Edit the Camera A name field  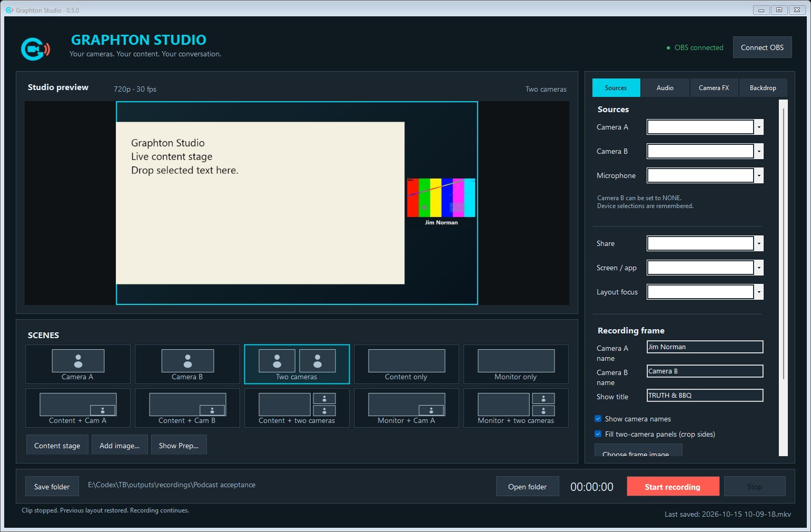tap(705, 347)
